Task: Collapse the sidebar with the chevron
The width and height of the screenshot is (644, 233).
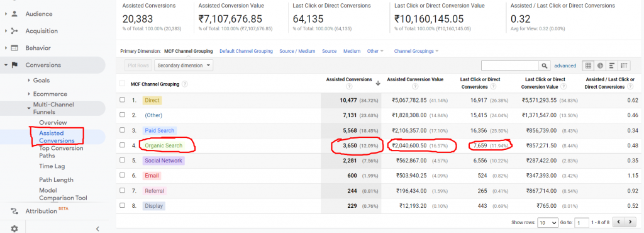Action: [97, 229]
